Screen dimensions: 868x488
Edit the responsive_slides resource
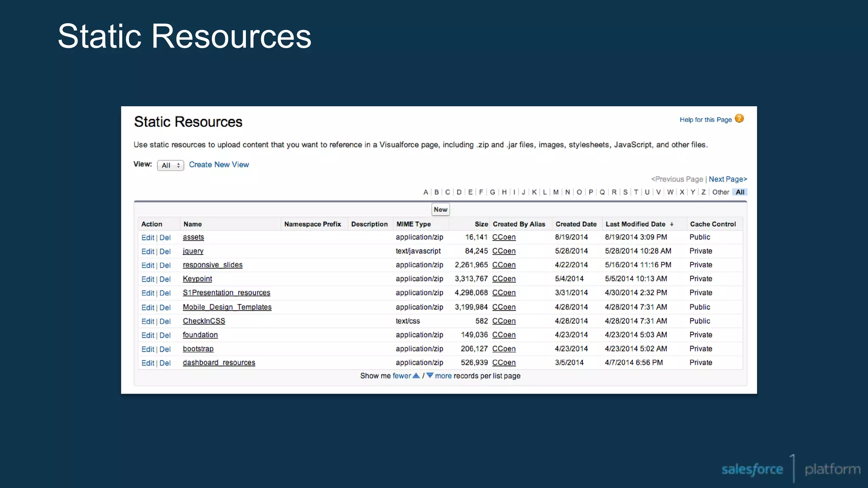coord(147,266)
